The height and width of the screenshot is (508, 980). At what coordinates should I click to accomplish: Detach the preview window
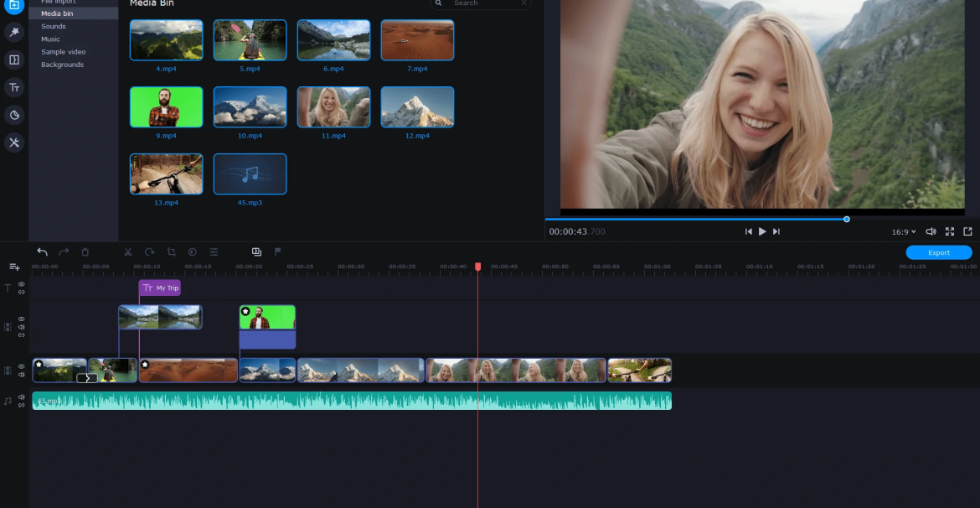tap(967, 231)
